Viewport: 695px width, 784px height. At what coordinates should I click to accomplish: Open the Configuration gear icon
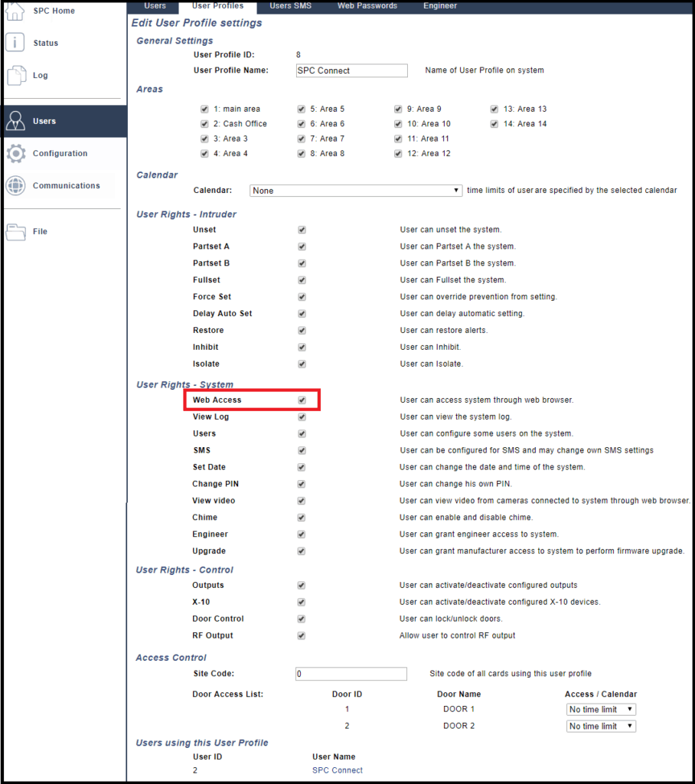[x=15, y=152]
